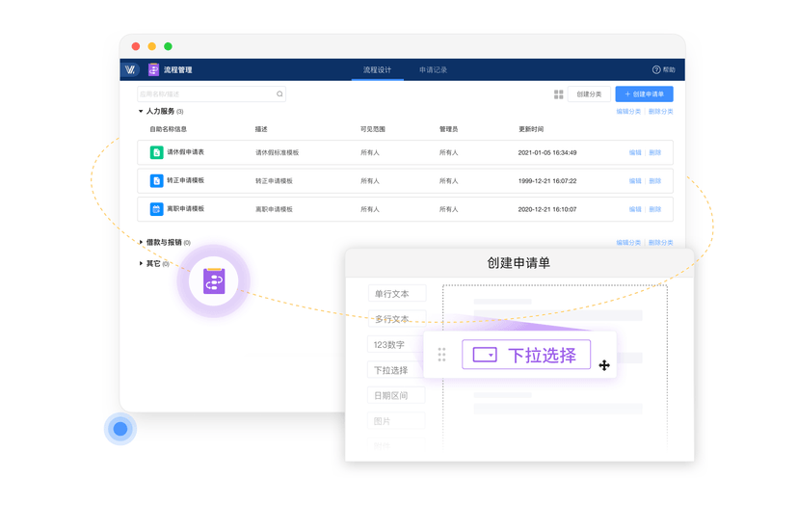Click 删除分类 link for 借款与报销

coord(660,243)
